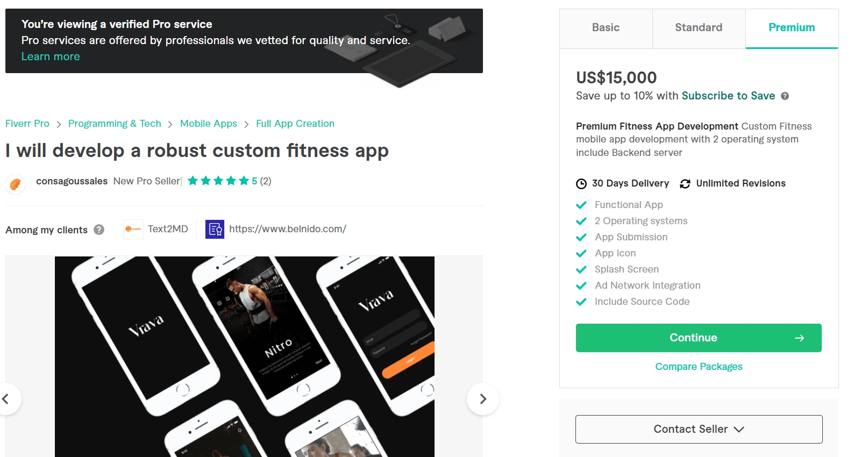This screenshot has width=868, height=457.
Task: Open the Compare Packages link
Action: point(699,367)
